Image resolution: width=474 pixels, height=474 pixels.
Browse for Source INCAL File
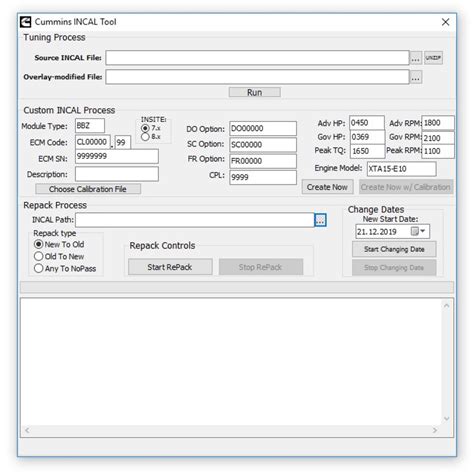pyautogui.click(x=415, y=58)
